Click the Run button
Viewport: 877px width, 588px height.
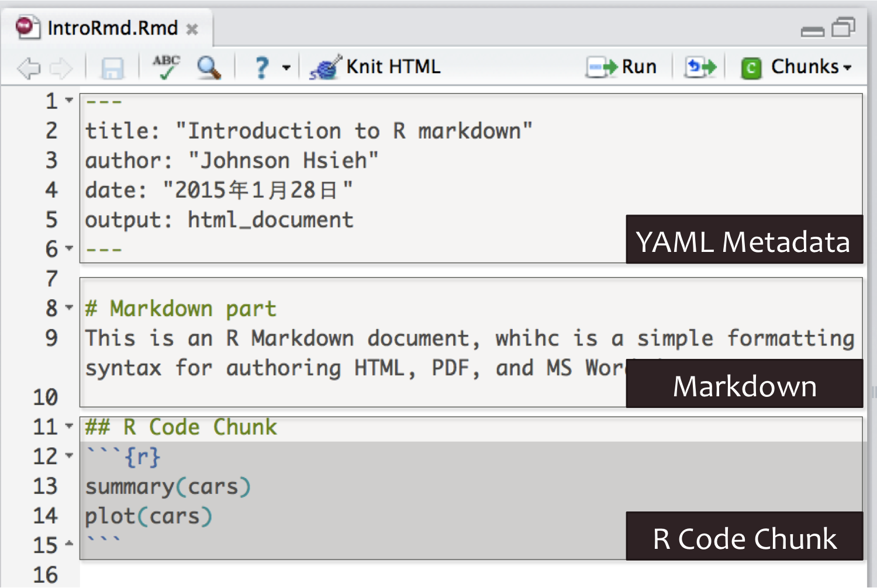point(622,67)
